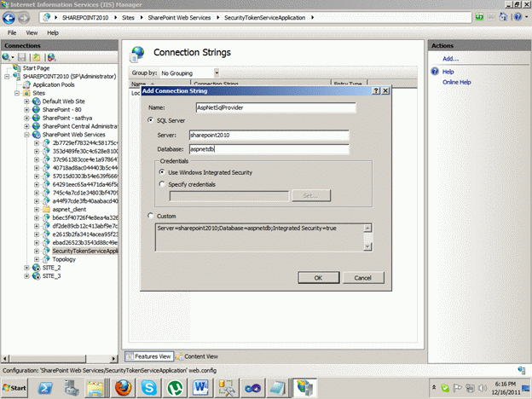Click the Cancel button
The height and width of the screenshot is (399, 532).
tap(363, 278)
